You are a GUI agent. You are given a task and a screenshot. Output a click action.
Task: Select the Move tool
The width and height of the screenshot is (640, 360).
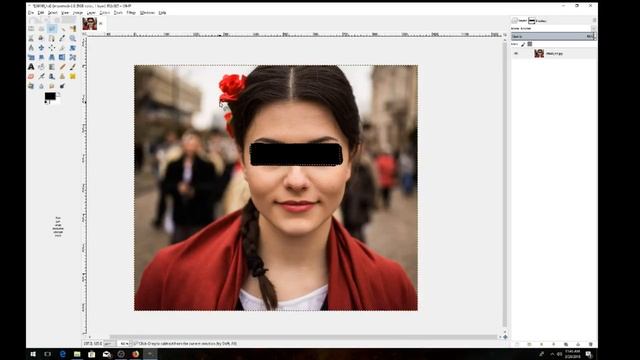tap(42, 48)
